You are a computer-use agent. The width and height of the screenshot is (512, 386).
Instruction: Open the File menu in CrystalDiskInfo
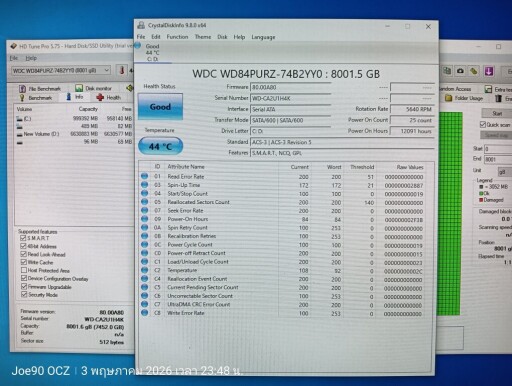pos(141,37)
